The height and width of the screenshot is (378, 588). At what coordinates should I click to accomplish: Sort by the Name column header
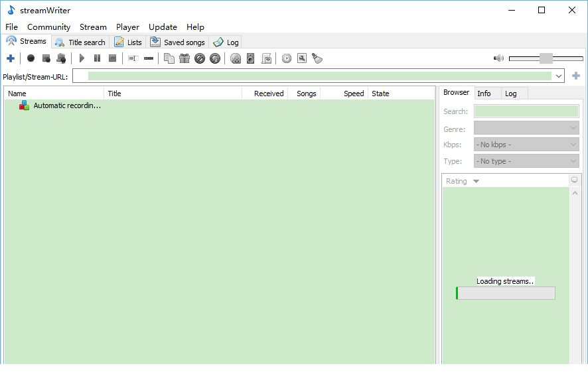coord(54,94)
